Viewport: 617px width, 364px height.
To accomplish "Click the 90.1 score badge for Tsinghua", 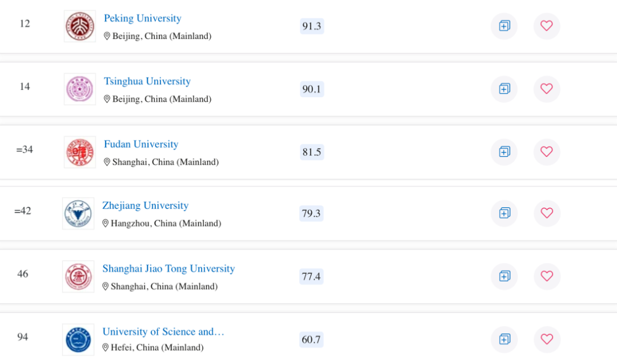I will point(312,89).
